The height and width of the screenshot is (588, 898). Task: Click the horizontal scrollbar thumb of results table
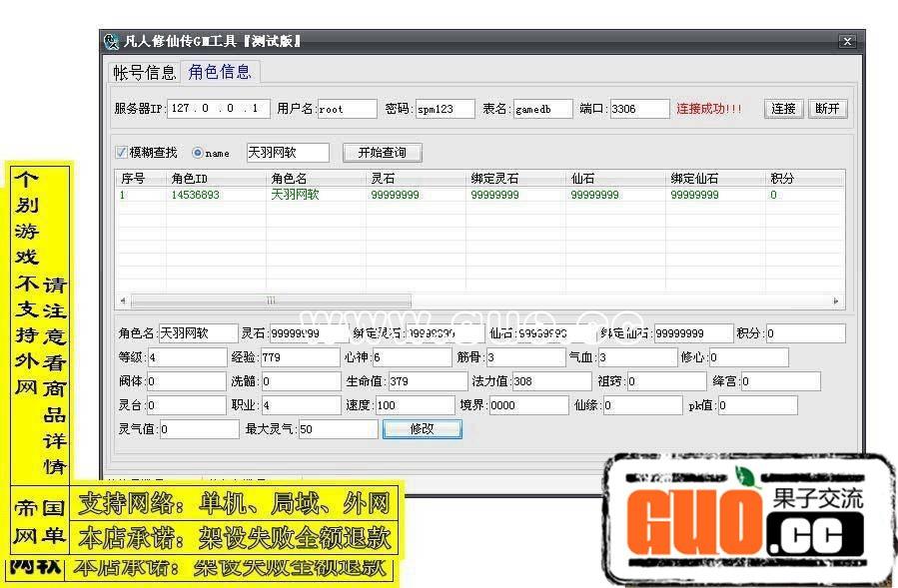pos(271,300)
